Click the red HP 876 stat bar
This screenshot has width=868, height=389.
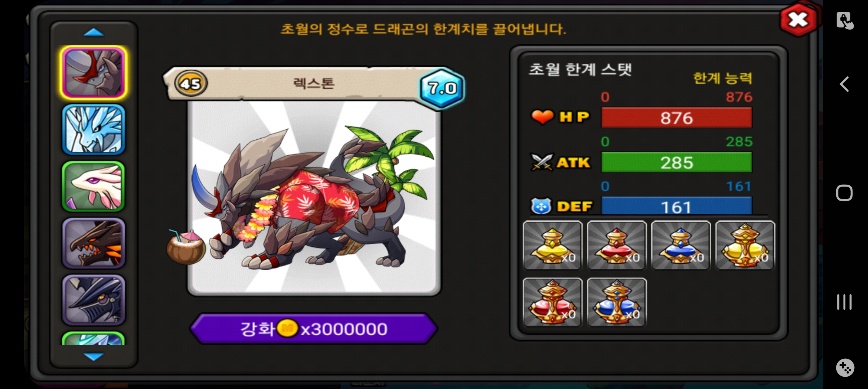pos(677,118)
